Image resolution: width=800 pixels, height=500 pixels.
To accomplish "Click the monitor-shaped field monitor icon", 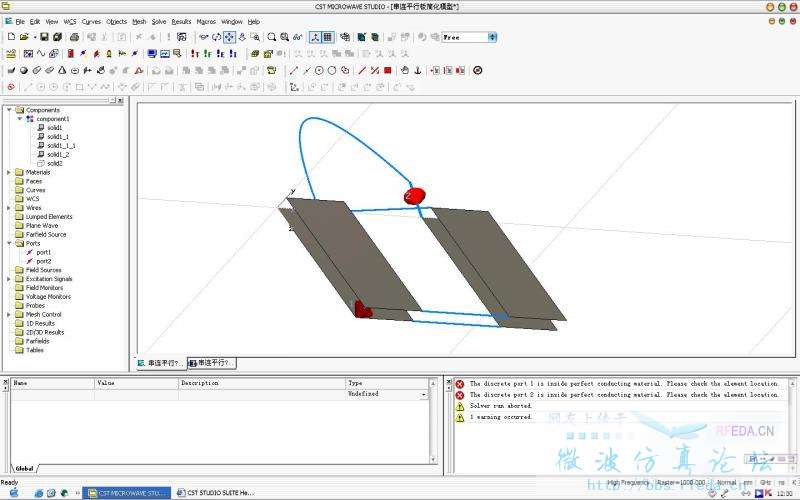I will point(152,54).
